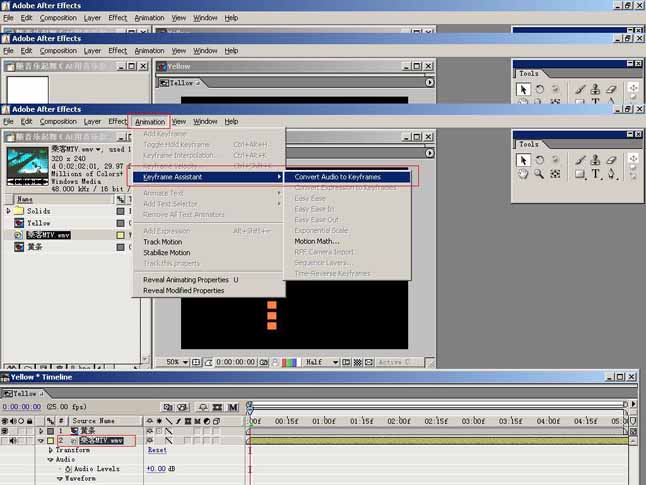Open viewer options arrow on front comp window
This screenshot has width=646, height=485.
coord(429,153)
